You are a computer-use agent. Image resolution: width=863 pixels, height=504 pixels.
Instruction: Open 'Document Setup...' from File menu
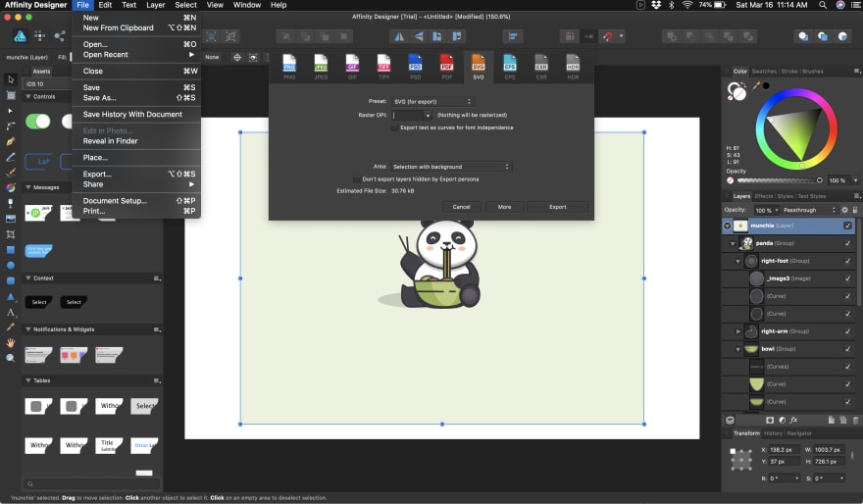pos(115,201)
